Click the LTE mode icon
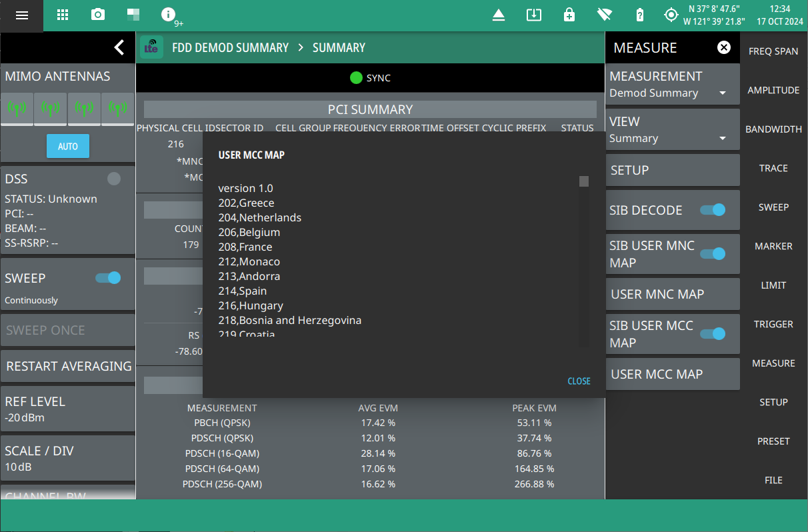Image resolution: width=808 pixels, height=532 pixels. click(152, 48)
